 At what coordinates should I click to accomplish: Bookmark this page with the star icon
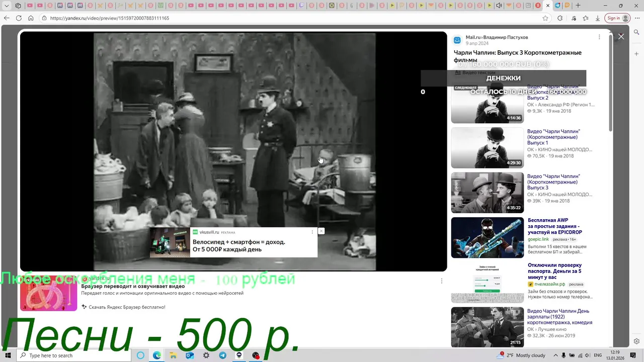pos(545,18)
